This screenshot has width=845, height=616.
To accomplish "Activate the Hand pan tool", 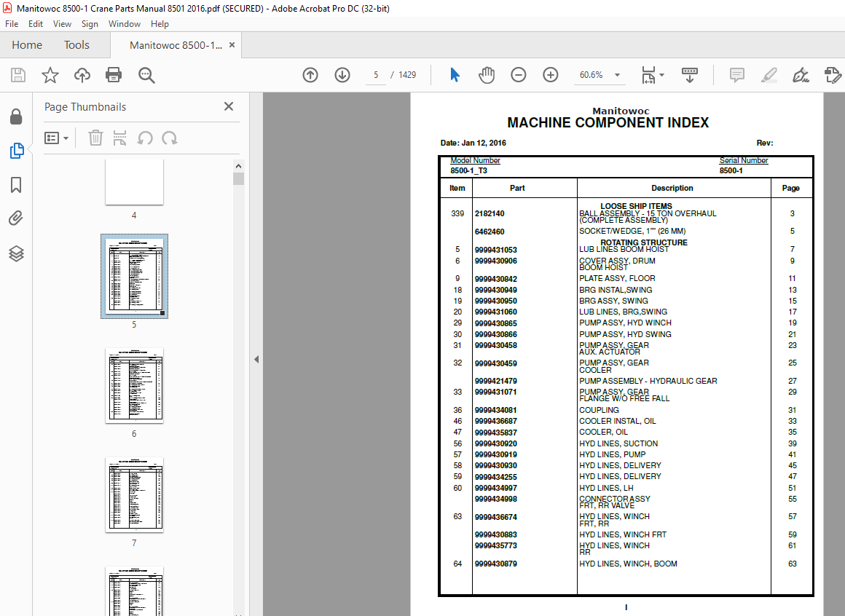I will [x=487, y=75].
